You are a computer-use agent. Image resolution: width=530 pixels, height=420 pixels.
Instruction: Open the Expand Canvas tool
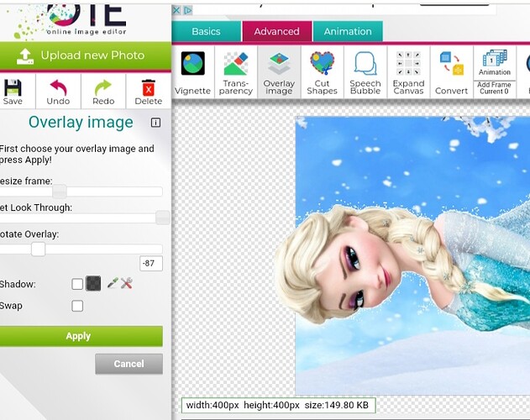[x=408, y=66]
